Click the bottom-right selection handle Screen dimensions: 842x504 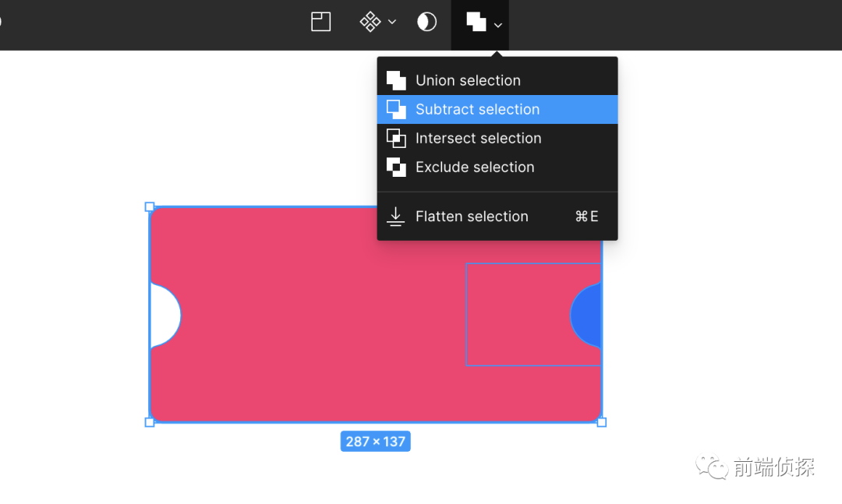601,422
